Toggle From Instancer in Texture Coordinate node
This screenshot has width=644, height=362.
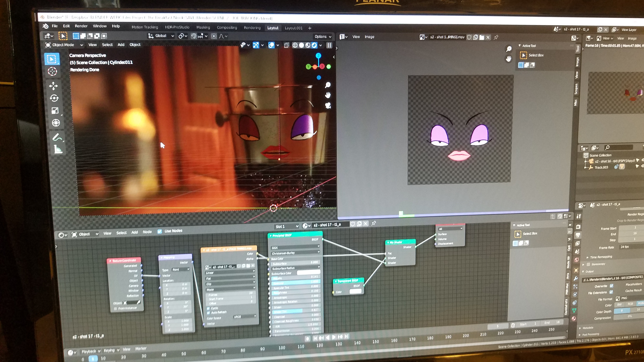pos(115,309)
